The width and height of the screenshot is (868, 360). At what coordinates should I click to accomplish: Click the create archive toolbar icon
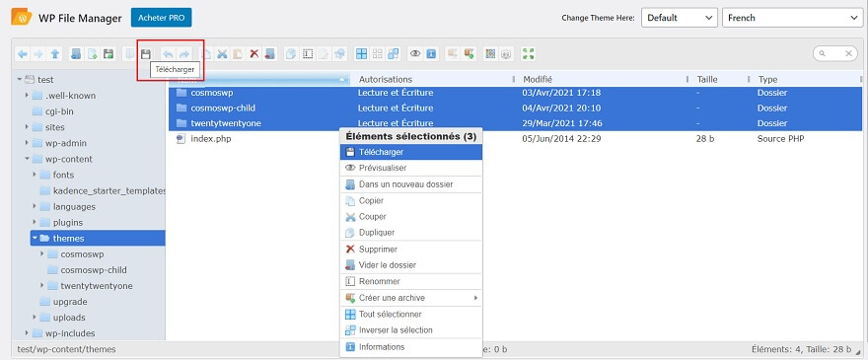click(x=470, y=53)
